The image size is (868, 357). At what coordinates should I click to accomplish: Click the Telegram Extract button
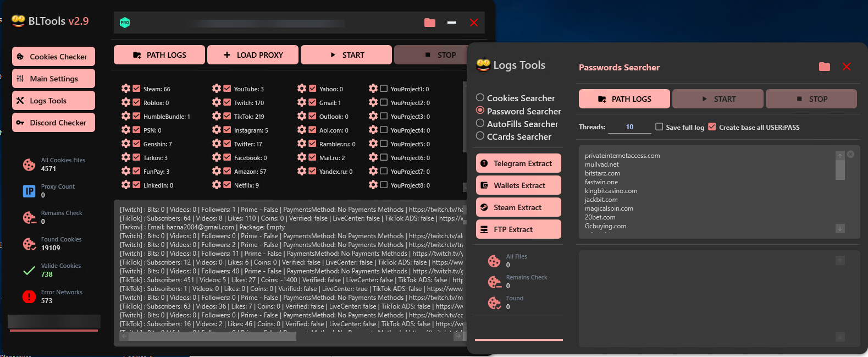518,163
